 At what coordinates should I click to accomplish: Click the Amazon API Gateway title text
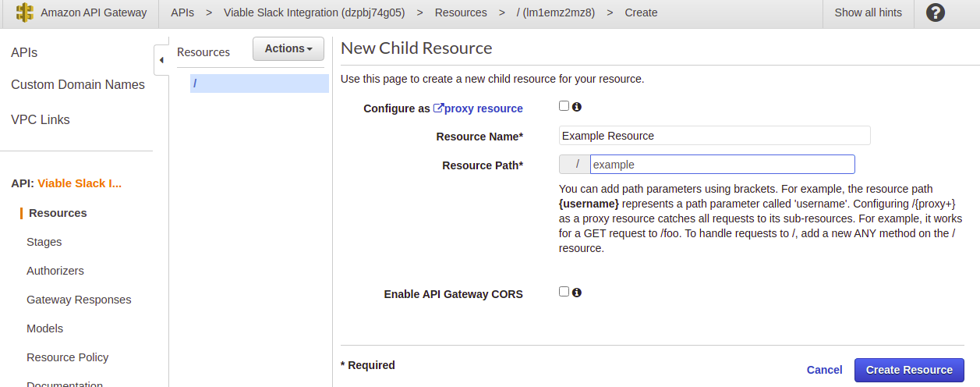pyautogui.click(x=94, y=12)
